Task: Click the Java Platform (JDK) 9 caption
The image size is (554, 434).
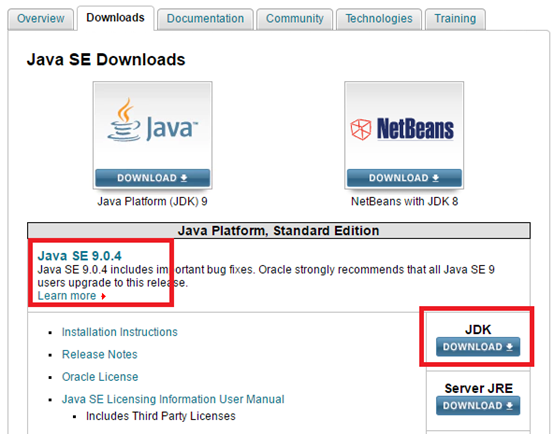Action: point(152,201)
